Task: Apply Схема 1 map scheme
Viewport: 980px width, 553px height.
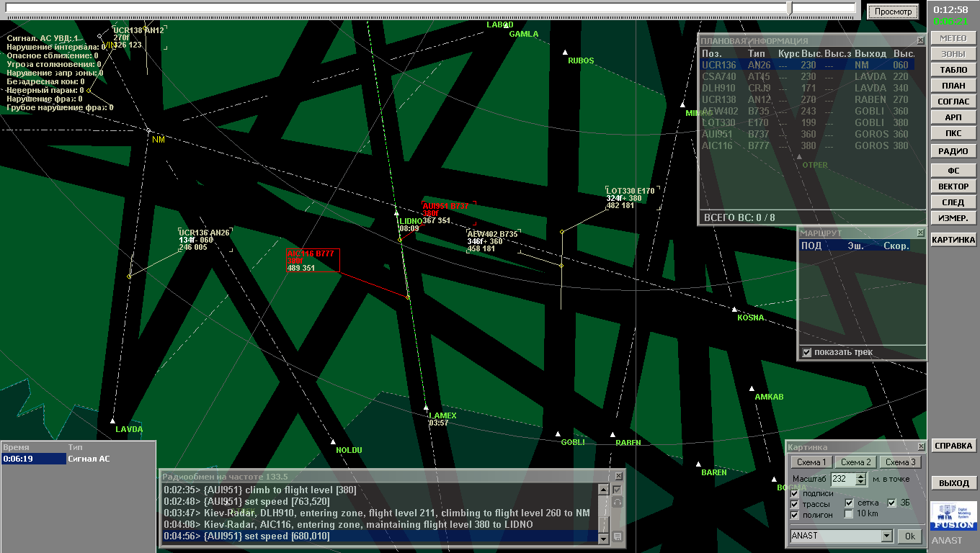Action: click(811, 462)
